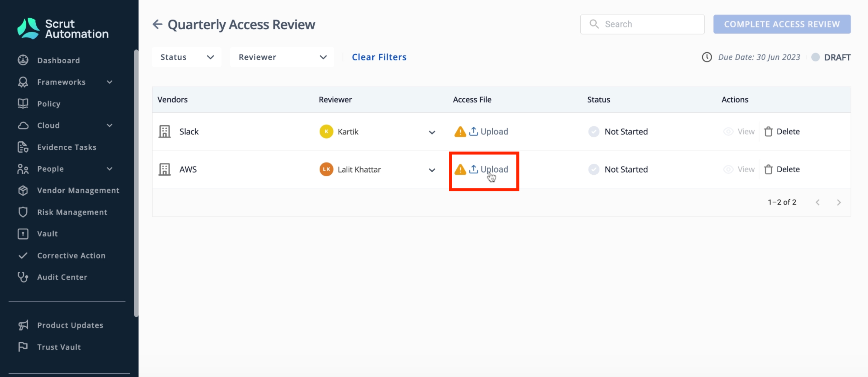Click the sidebar scrollbar

tap(136, 183)
